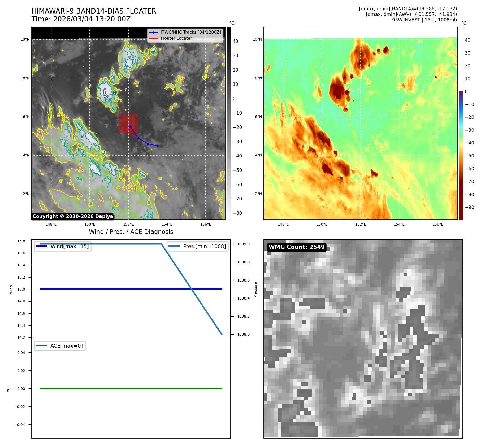481x448 pixels.
Task: Select the easternmost blue JTWC track point
Action: pyautogui.click(x=157, y=146)
